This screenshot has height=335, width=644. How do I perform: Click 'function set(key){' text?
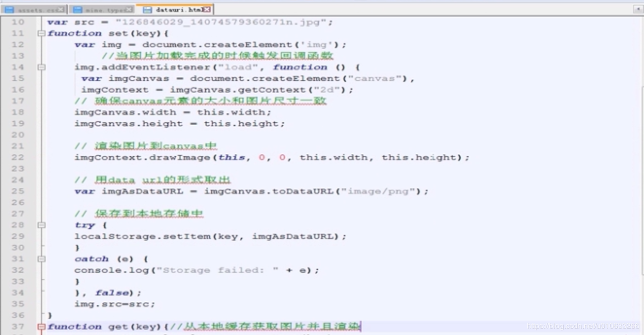click(x=108, y=33)
